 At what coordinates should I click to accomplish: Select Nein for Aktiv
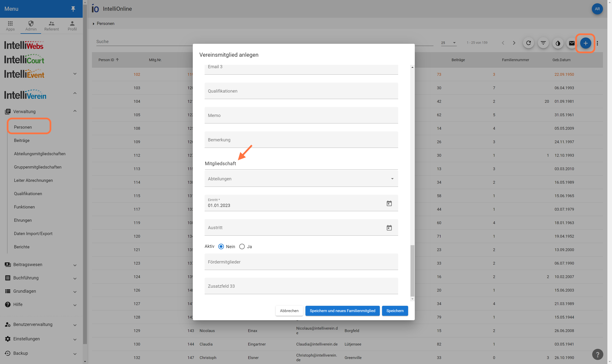(x=221, y=246)
